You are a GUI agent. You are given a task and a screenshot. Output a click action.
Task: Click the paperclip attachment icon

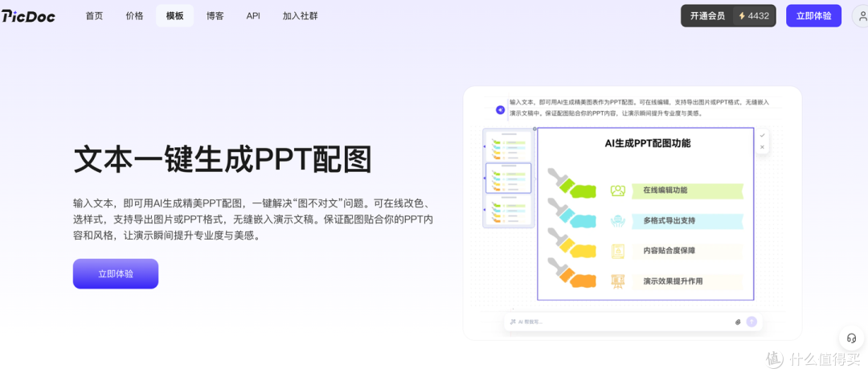coord(738,322)
